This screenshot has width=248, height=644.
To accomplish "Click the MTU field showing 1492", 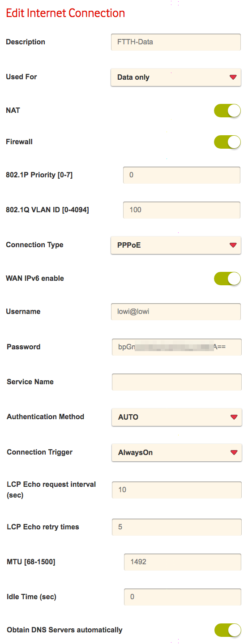I will (183, 562).
